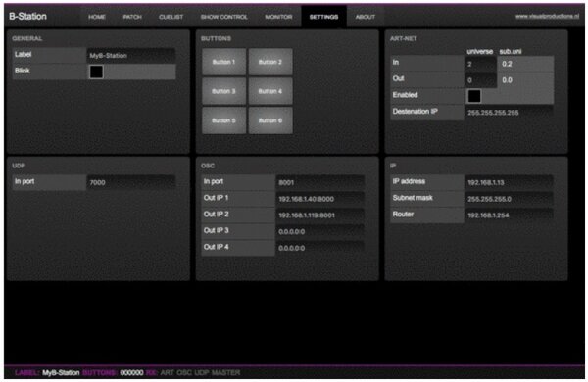Open the MONITOR tab

click(278, 17)
